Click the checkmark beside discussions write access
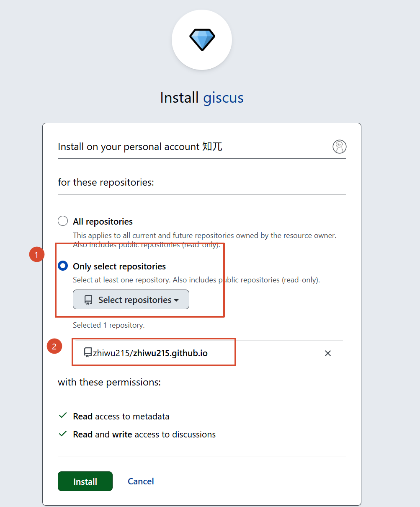 pos(63,434)
